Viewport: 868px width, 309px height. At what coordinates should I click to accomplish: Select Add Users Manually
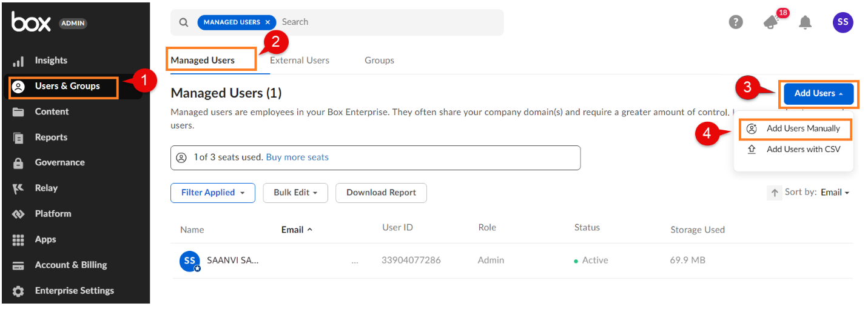coord(796,128)
